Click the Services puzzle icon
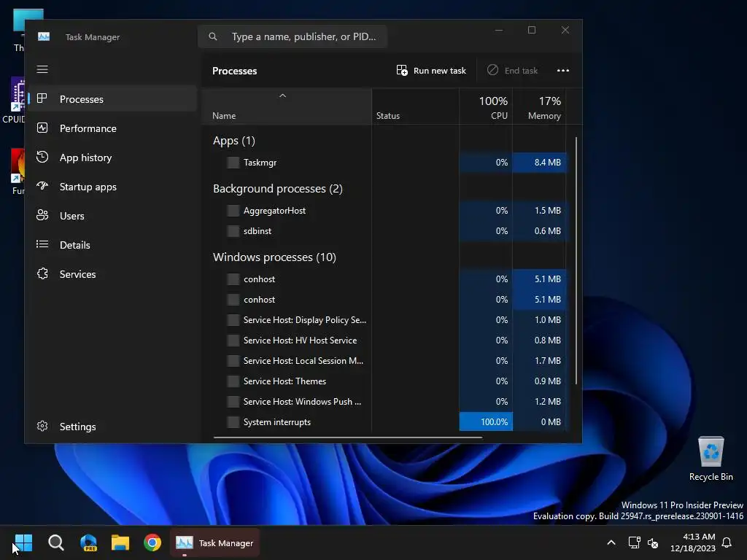 42,274
